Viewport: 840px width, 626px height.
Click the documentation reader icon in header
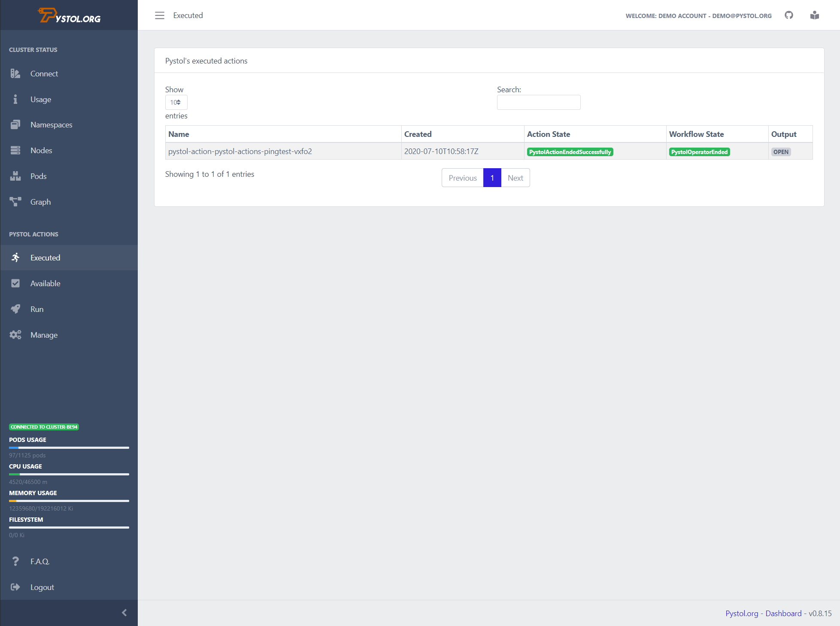[x=815, y=15]
